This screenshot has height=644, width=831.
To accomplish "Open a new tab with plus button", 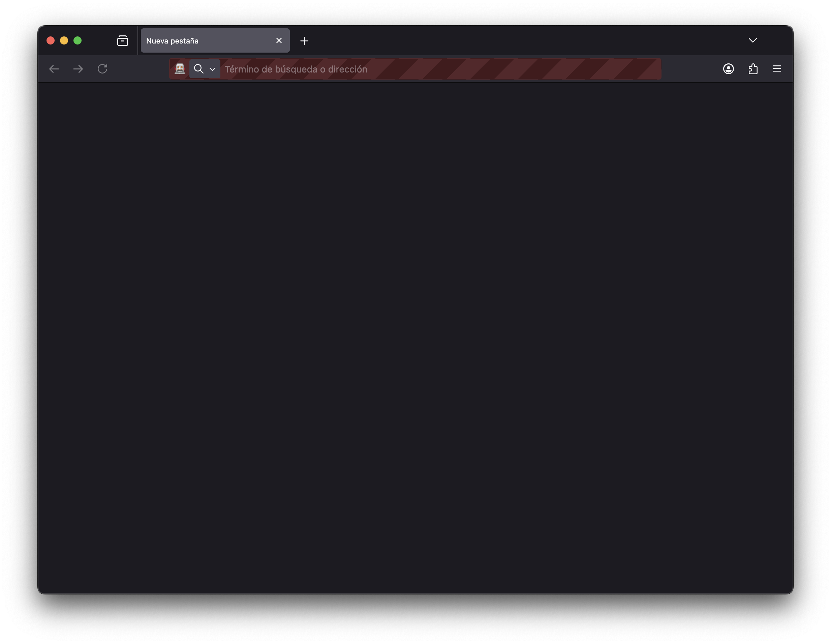I will tap(304, 41).
